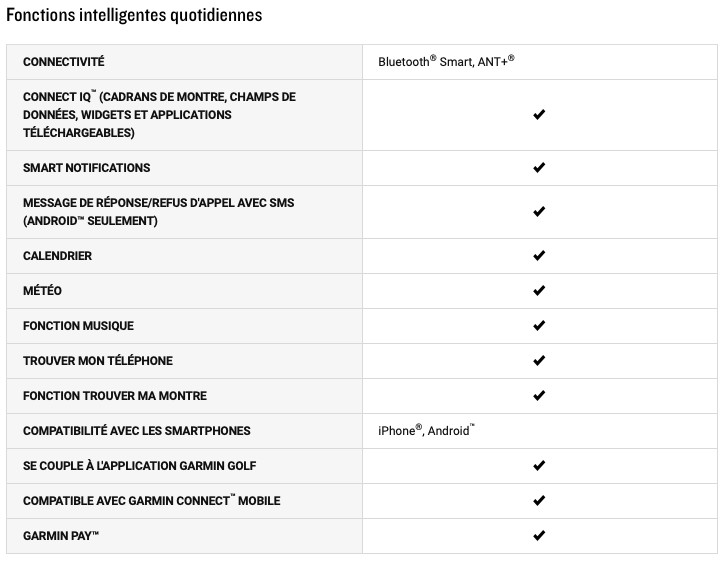Click the SMS réponse/refus d'appel checkmark

pos(539,211)
